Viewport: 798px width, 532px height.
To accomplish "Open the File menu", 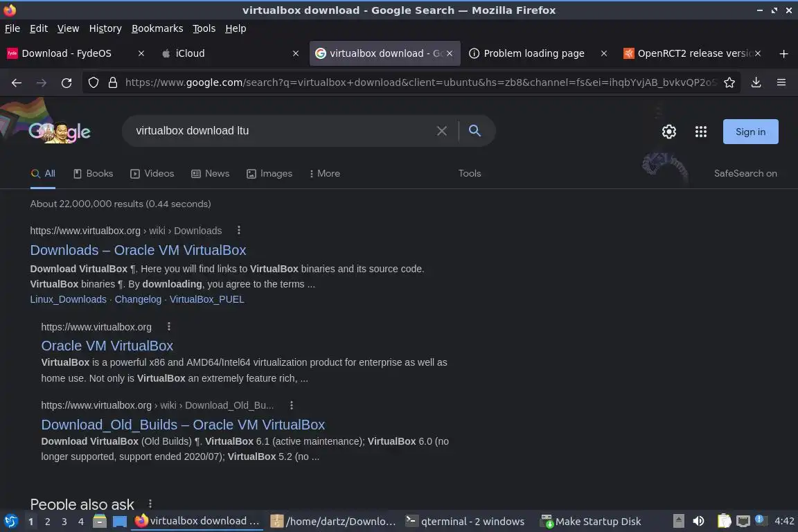I will coord(12,28).
